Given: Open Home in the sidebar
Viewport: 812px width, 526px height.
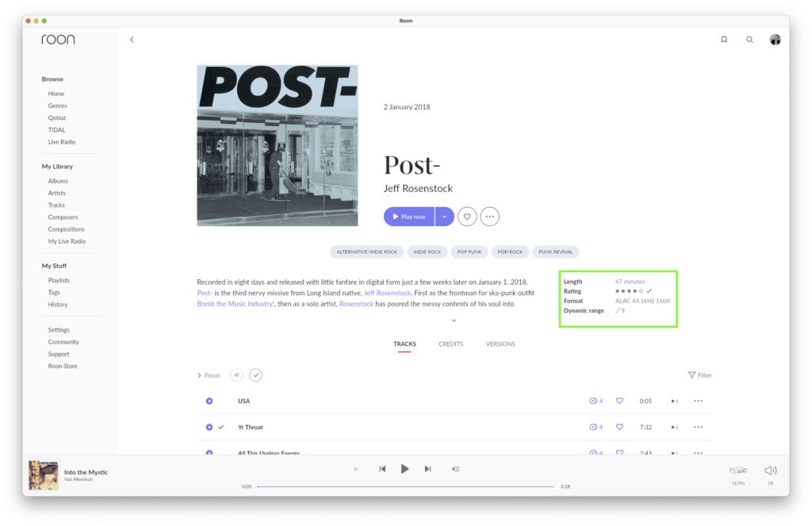Looking at the screenshot, I should 56,94.
